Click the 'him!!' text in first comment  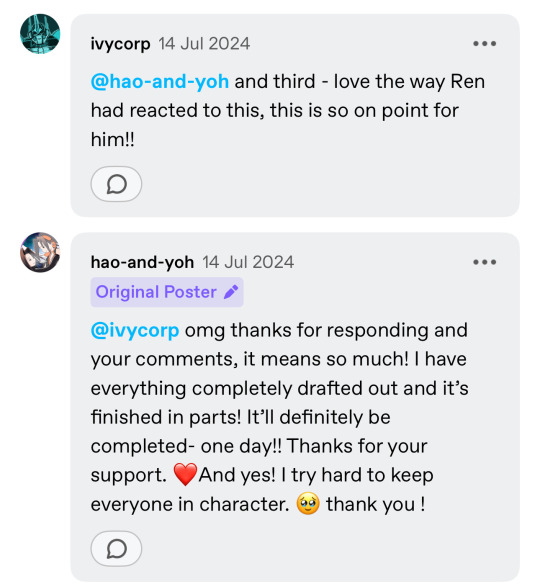(x=112, y=140)
